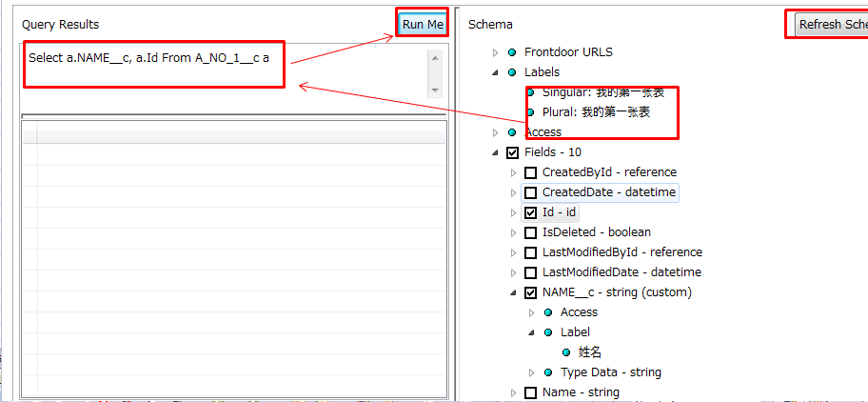Click the Type Data bullet icon
The width and height of the screenshot is (868, 402).
(x=548, y=372)
